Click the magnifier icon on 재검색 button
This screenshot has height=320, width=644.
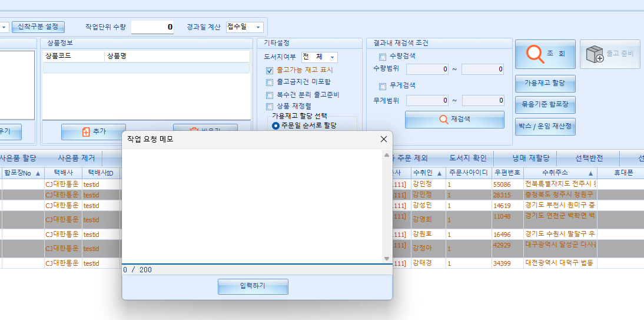[444, 120]
